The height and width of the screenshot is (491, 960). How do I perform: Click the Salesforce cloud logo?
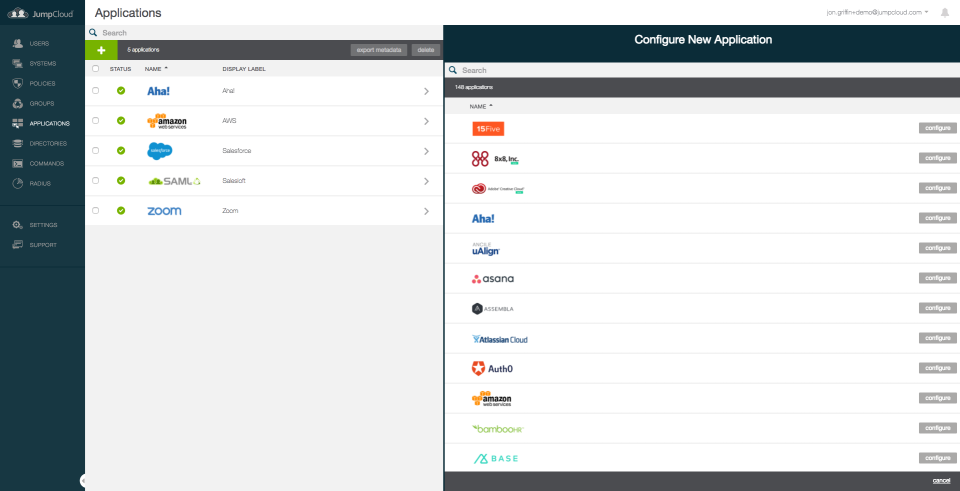160,151
